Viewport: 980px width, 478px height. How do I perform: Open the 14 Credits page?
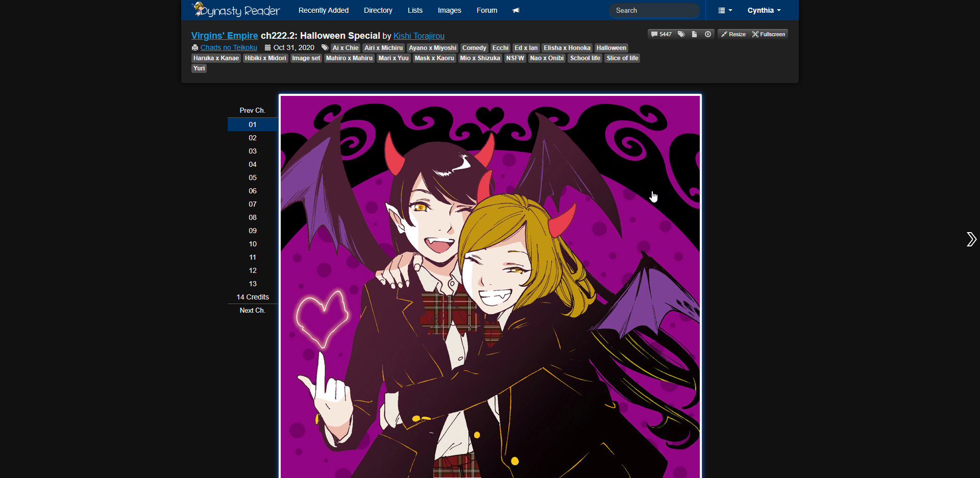click(x=253, y=297)
